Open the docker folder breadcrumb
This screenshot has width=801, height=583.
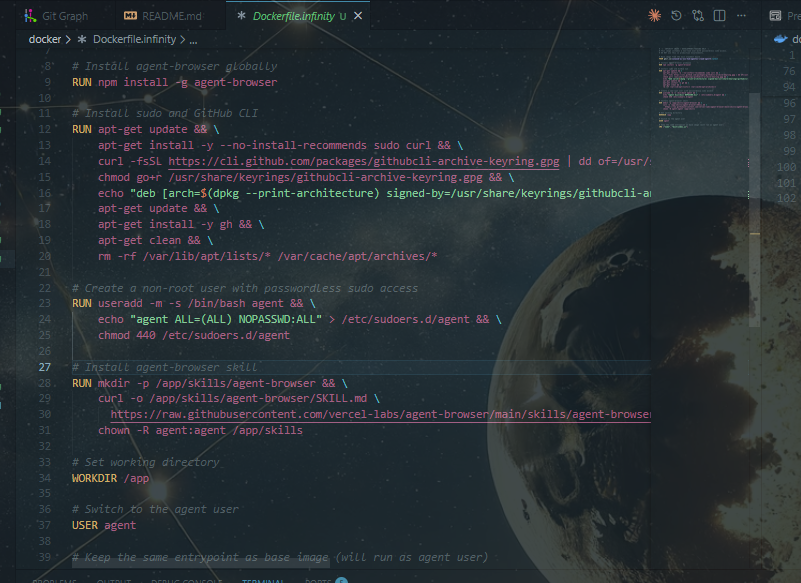(45, 39)
